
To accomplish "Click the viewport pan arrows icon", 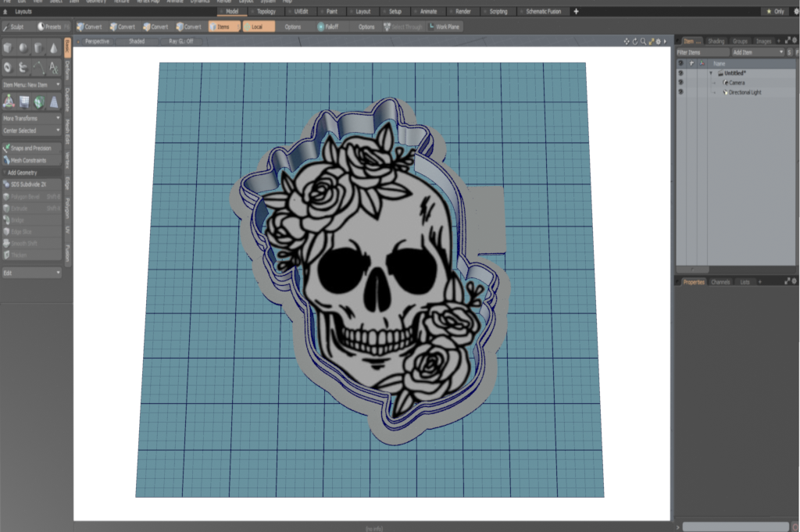I will point(627,41).
